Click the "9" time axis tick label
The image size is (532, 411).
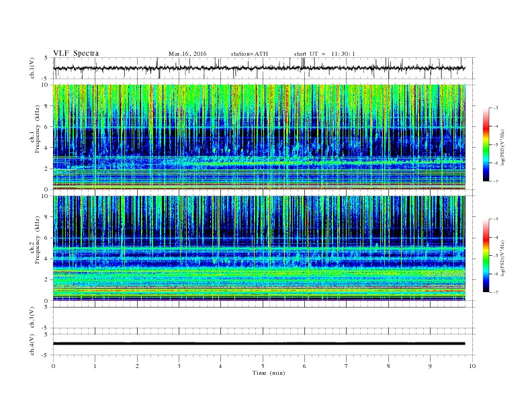[x=430, y=366]
